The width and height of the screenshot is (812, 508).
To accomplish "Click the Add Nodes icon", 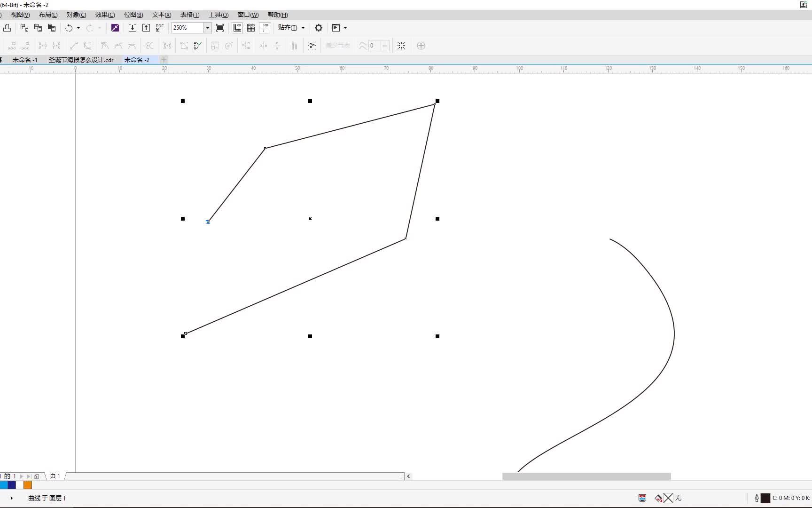I will (12, 46).
